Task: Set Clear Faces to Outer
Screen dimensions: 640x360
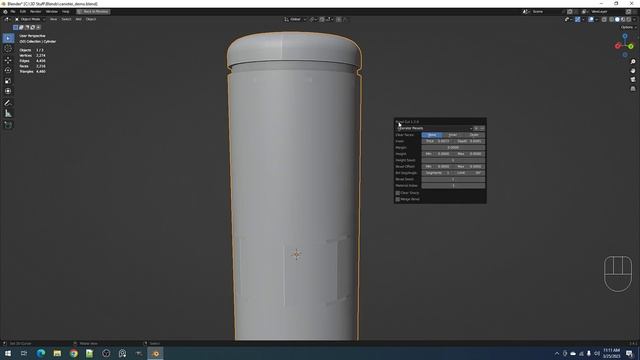Action: (x=474, y=135)
